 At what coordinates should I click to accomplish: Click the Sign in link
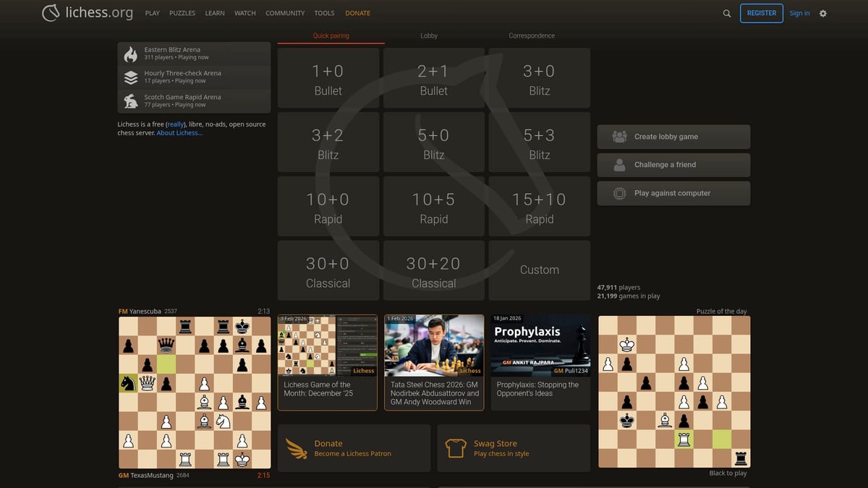click(x=799, y=13)
